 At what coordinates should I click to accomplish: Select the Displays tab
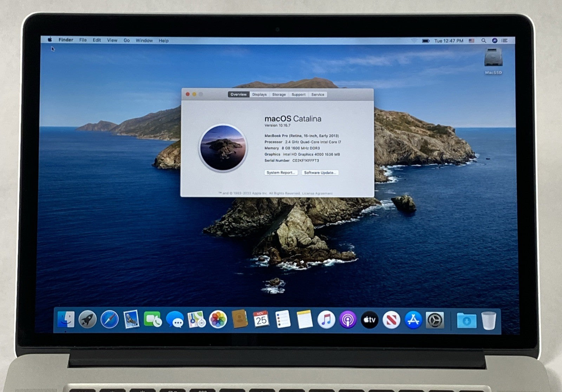tap(260, 94)
